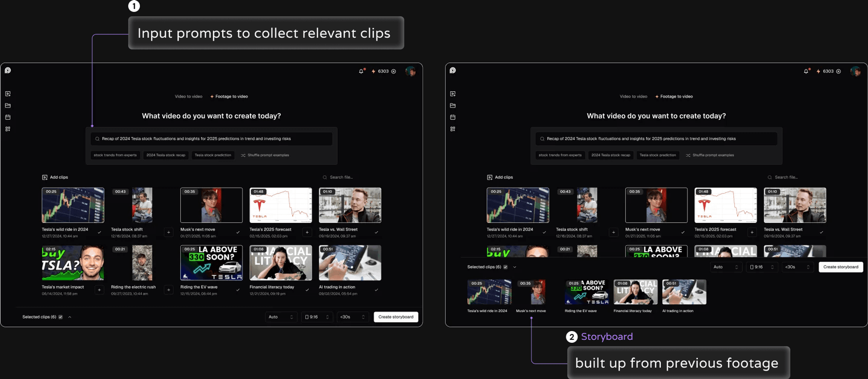Click the Add clips icon in right window
Viewport: 868px width, 379px height.
pos(490,177)
